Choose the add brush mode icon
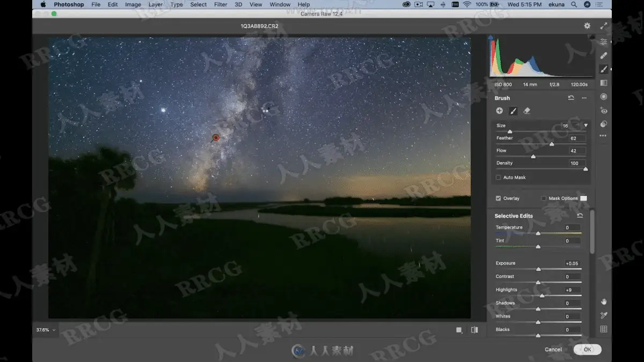Viewport: 644px width, 362px height. (513, 111)
